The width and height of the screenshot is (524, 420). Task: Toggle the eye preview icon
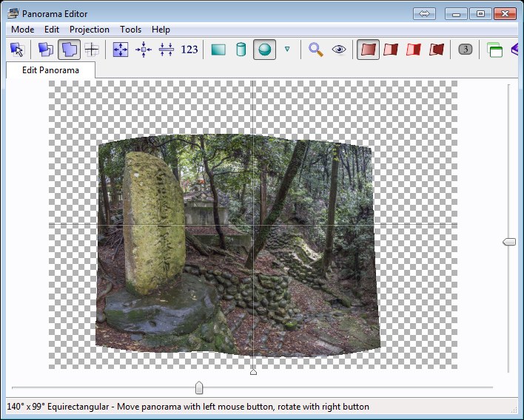coord(339,50)
